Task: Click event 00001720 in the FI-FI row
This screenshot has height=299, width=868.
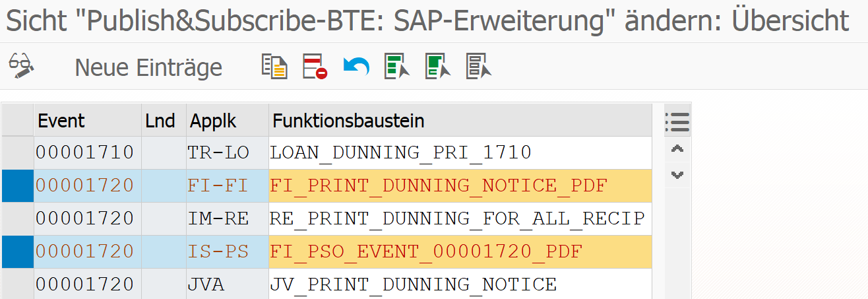Action: pos(88,185)
